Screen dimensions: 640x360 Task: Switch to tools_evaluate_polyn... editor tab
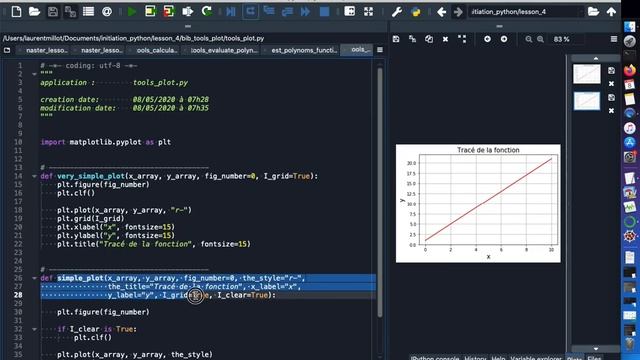(222, 50)
